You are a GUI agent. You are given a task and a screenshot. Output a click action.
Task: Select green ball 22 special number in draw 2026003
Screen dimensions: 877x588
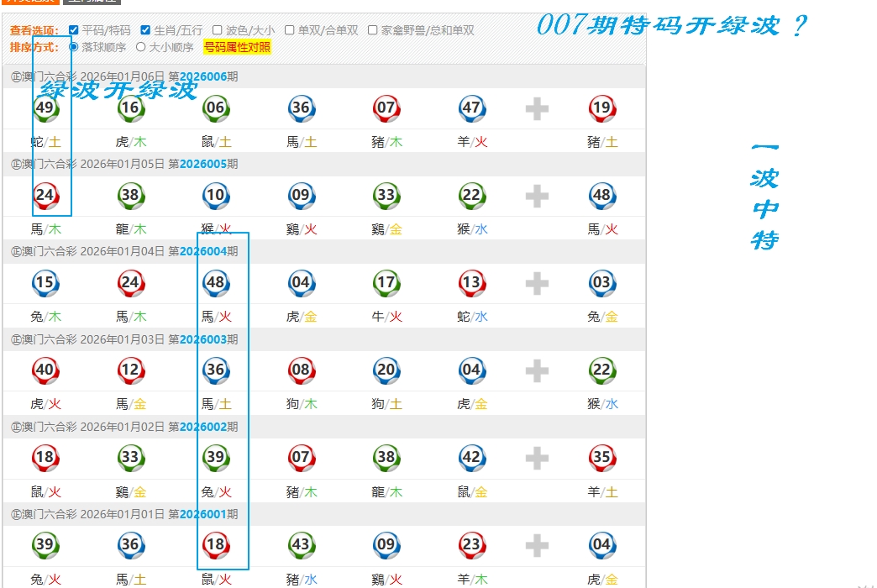coord(601,370)
